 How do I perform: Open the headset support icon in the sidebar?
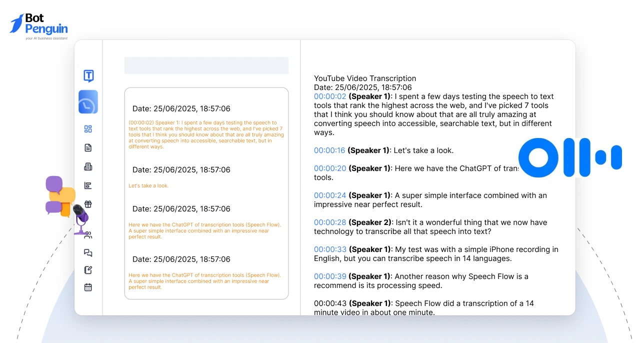click(88, 234)
